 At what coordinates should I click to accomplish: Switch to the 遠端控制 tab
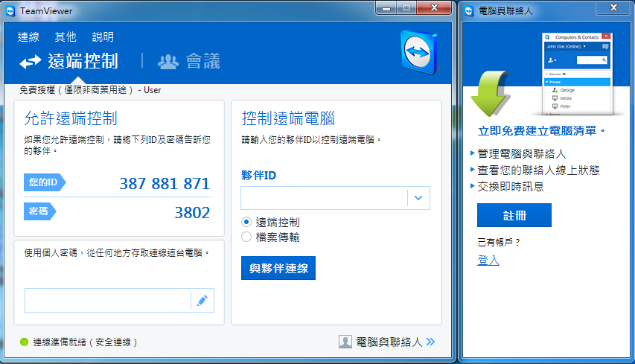[83, 61]
